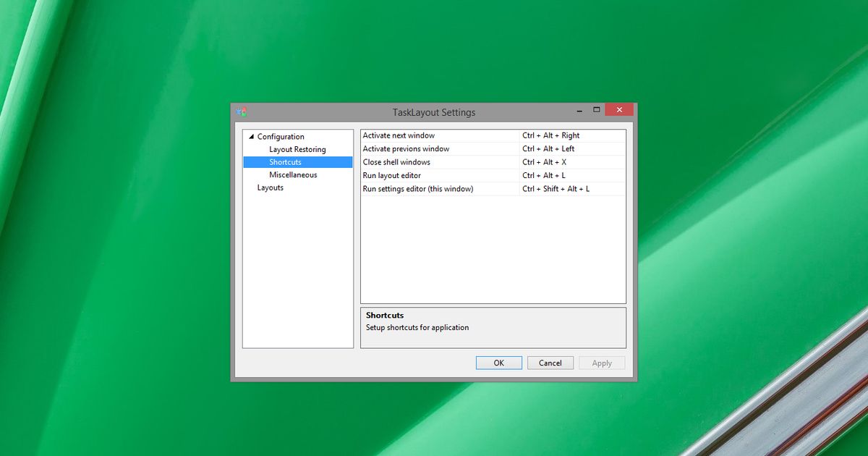Select Shortcuts in the settings tree
This screenshot has height=456, width=868.
point(284,161)
